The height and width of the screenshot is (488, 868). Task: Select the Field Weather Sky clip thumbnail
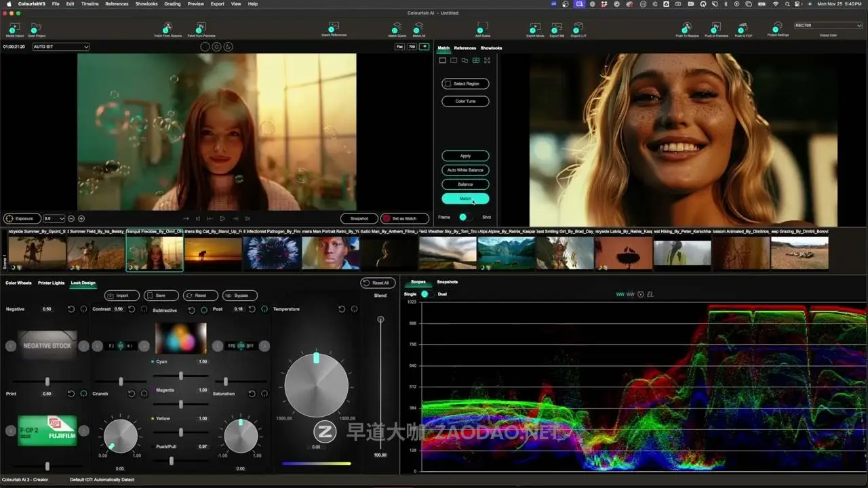tap(447, 253)
